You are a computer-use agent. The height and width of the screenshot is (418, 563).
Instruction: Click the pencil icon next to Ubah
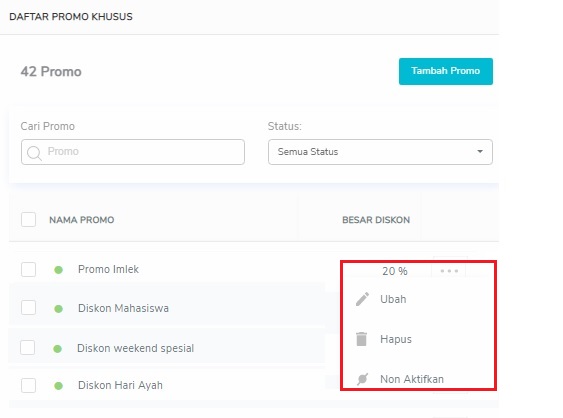point(362,299)
